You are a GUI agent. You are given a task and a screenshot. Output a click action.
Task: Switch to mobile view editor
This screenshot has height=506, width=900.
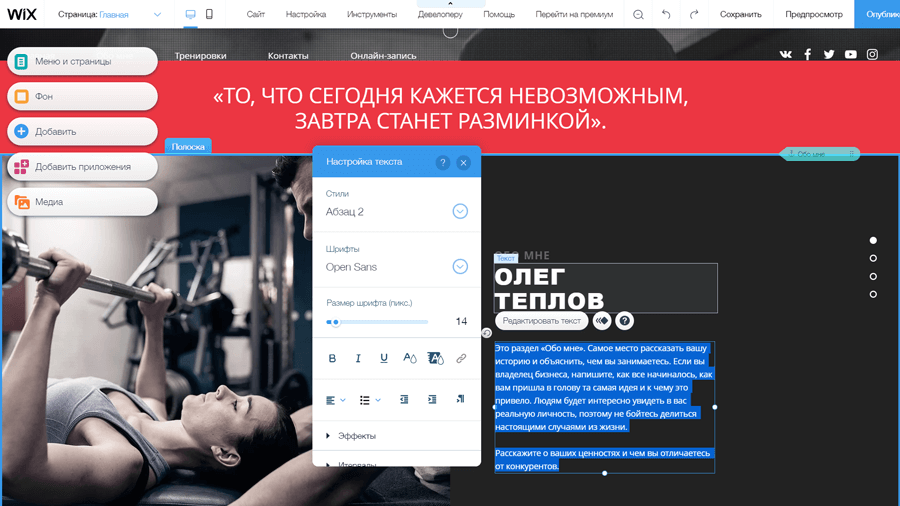tap(209, 14)
